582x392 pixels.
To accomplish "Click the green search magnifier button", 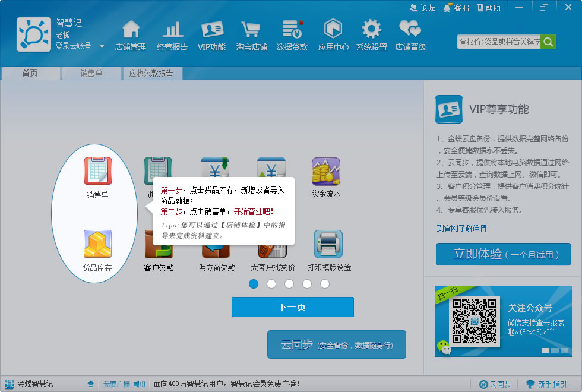I will pyautogui.click(x=548, y=42).
